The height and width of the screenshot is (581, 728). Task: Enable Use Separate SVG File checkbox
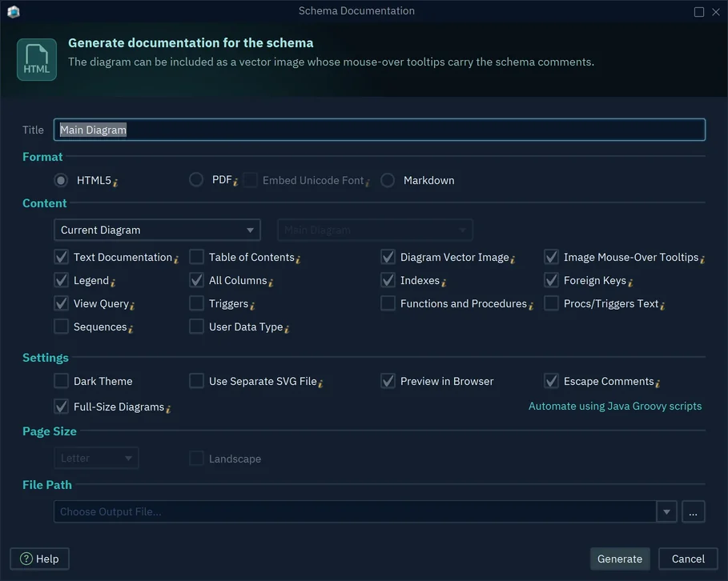coord(196,381)
